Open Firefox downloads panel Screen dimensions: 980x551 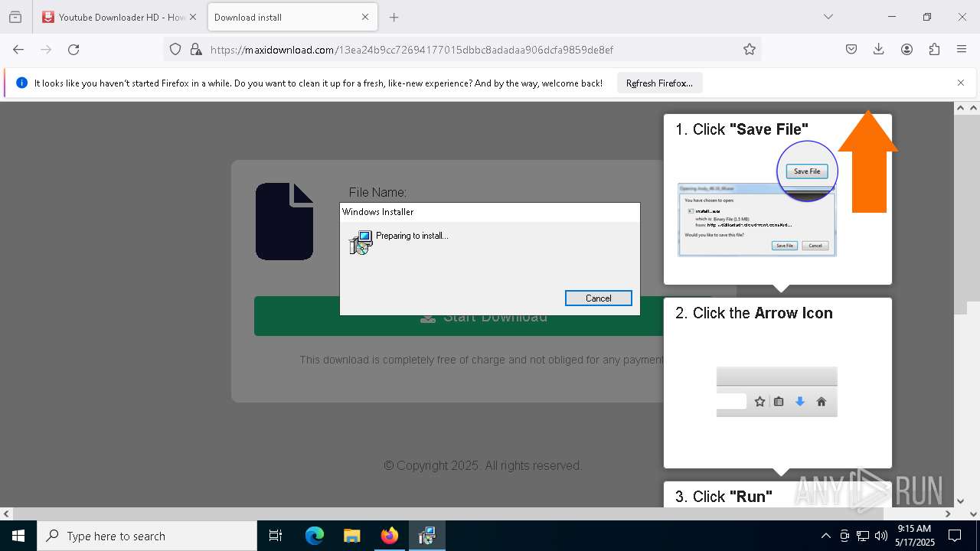click(x=879, y=49)
